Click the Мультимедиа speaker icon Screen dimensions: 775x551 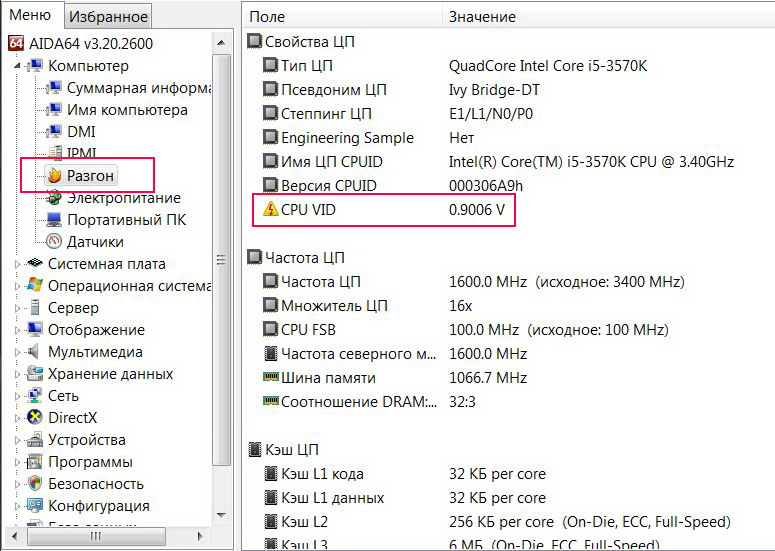[33, 351]
